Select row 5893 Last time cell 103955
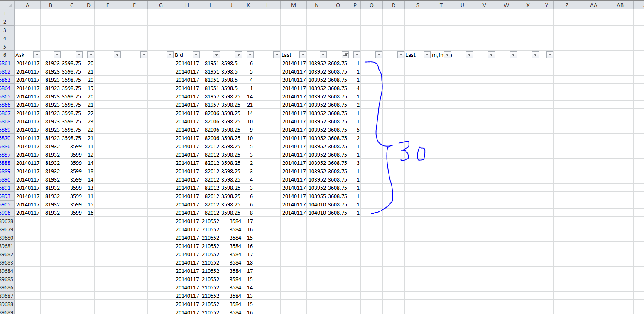 317,196
